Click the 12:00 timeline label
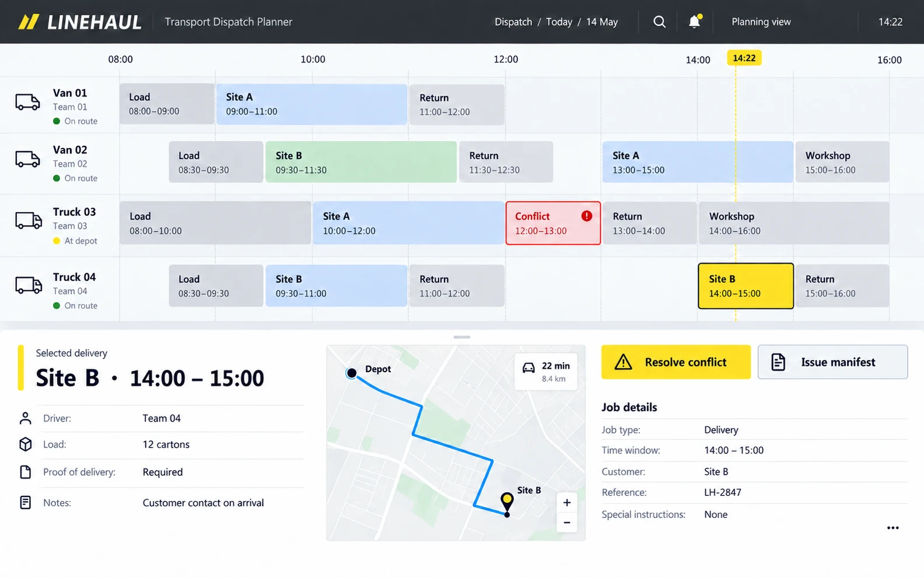Screen dimensions: 924x578 pos(506,59)
